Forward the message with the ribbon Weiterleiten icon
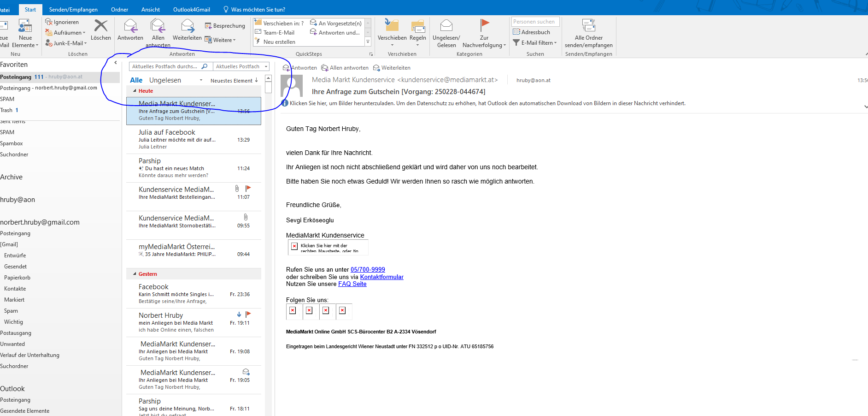The height and width of the screenshot is (416, 868). [x=188, y=26]
